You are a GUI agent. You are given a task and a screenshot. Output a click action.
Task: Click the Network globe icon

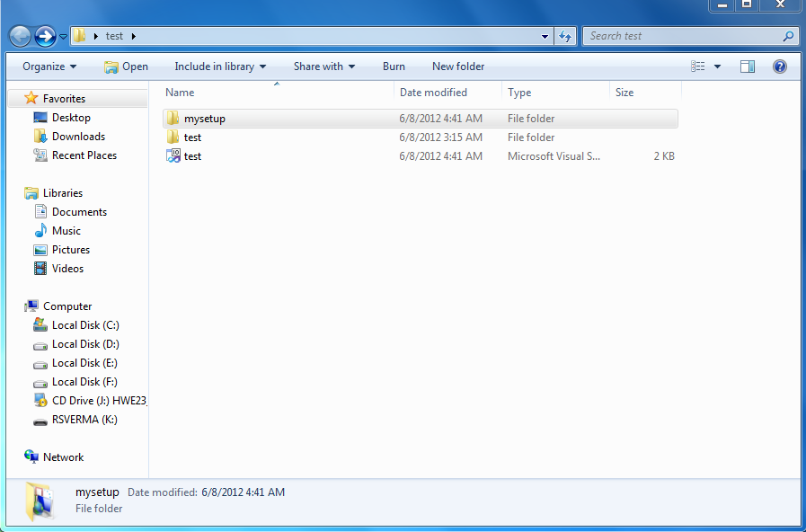(31, 457)
